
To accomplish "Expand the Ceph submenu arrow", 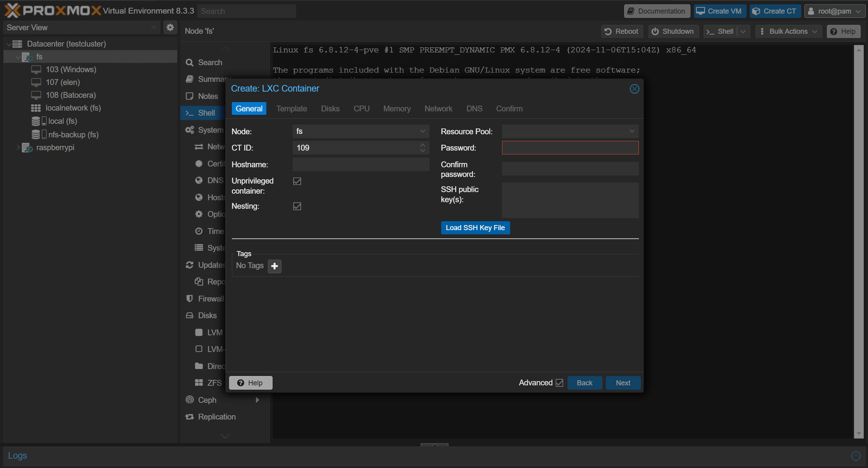I will [257, 400].
